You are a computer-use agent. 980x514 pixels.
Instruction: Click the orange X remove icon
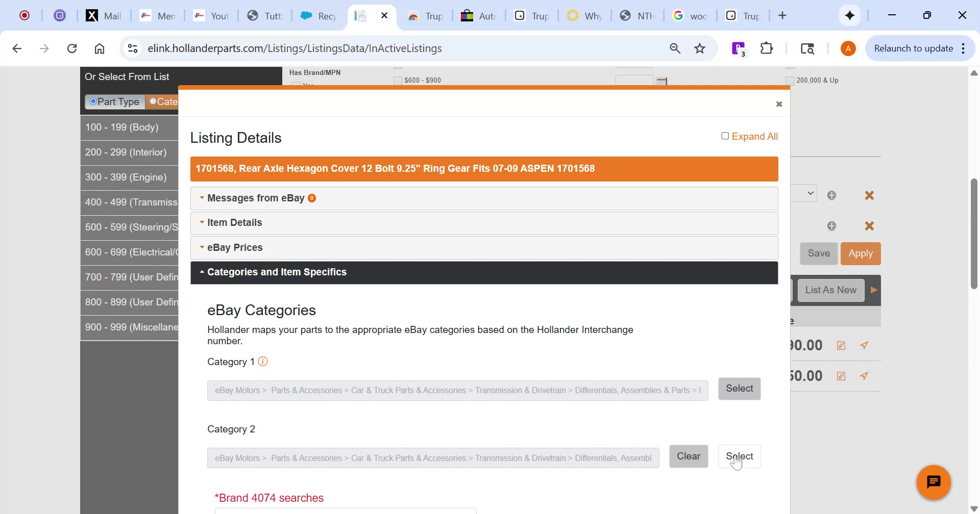pyautogui.click(x=869, y=195)
